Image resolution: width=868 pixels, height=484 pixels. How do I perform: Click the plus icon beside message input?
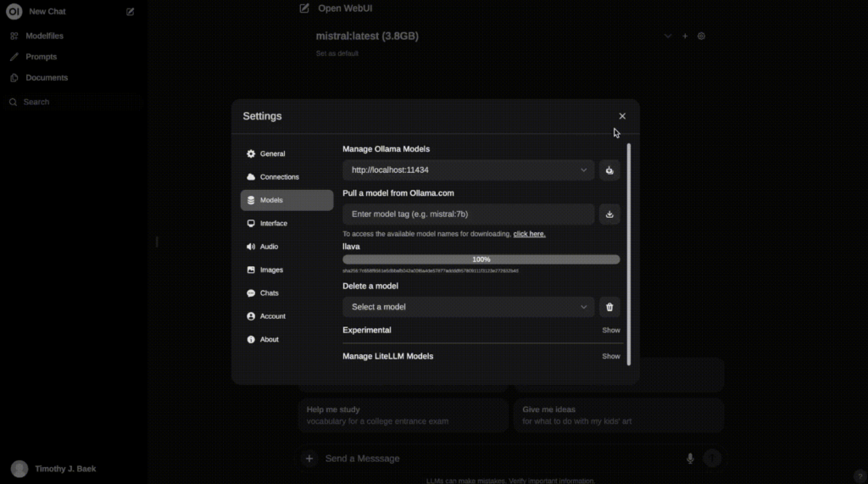[309, 459]
